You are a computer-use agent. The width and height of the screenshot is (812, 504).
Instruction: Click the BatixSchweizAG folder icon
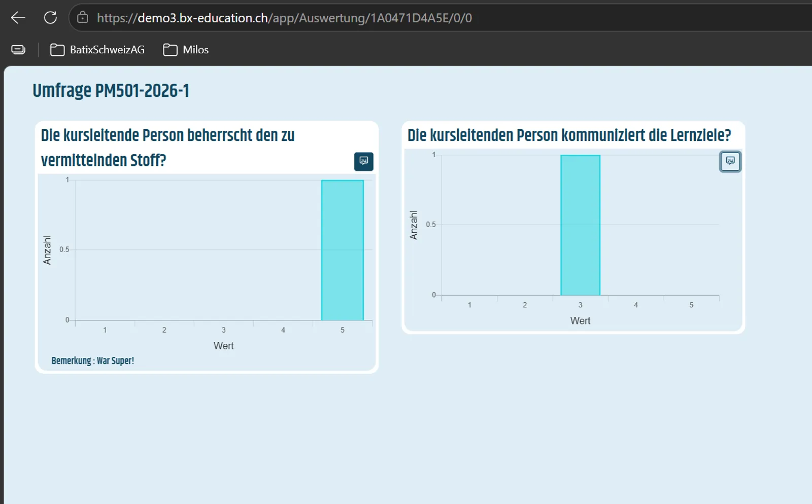[x=57, y=50]
